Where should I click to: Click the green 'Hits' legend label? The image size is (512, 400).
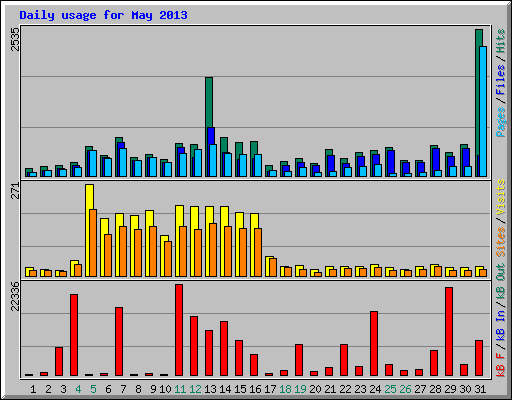coord(501,41)
